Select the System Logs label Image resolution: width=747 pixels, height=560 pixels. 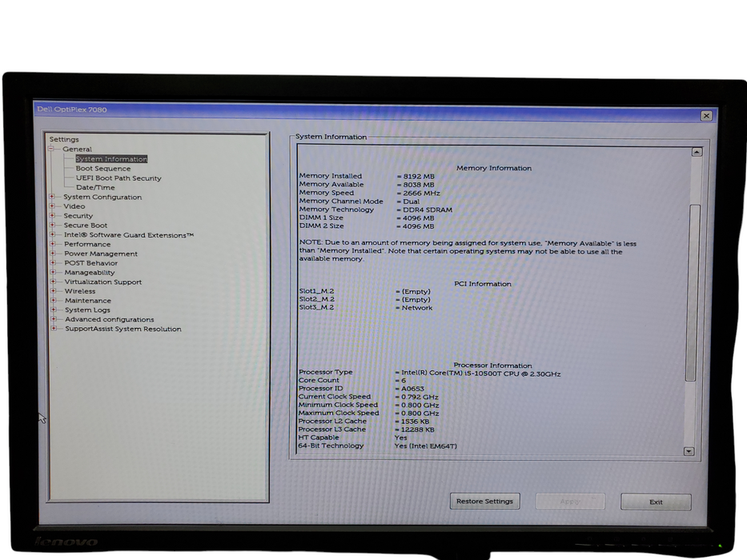87,310
